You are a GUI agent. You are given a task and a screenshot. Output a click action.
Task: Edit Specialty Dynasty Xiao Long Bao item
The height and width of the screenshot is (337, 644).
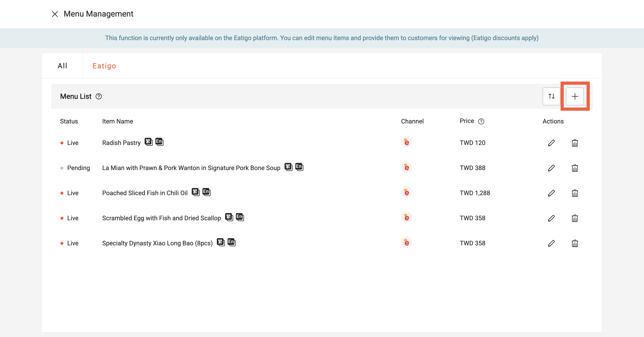[x=551, y=243]
